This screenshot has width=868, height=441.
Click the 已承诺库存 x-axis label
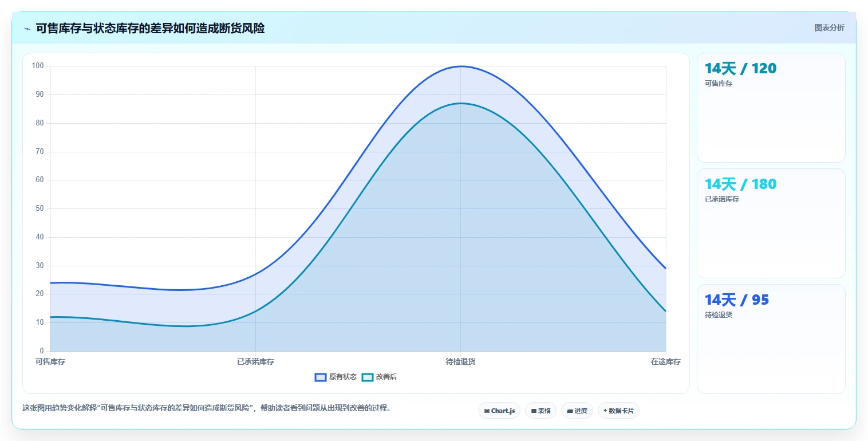point(255,362)
